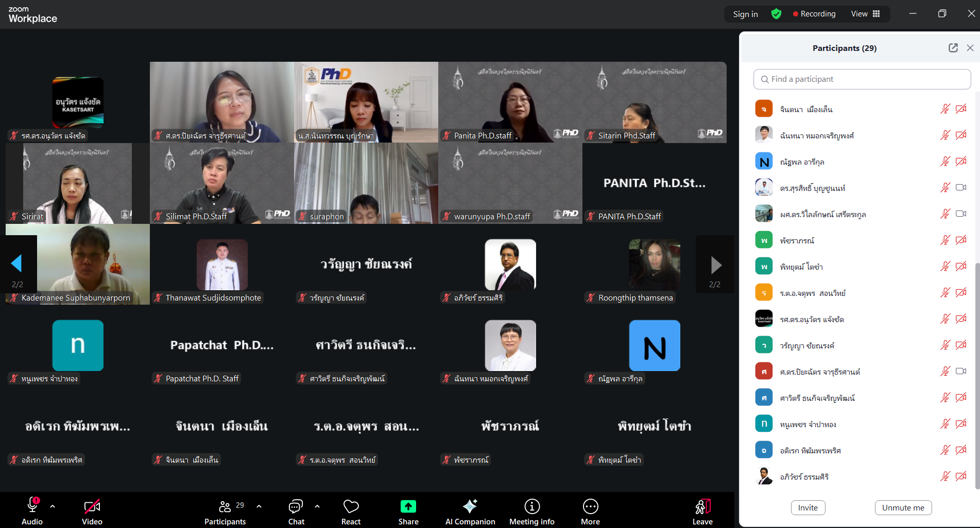Pop out the Participants panel
Screen dimensions: 980x528
pyautogui.click(x=953, y=48)
